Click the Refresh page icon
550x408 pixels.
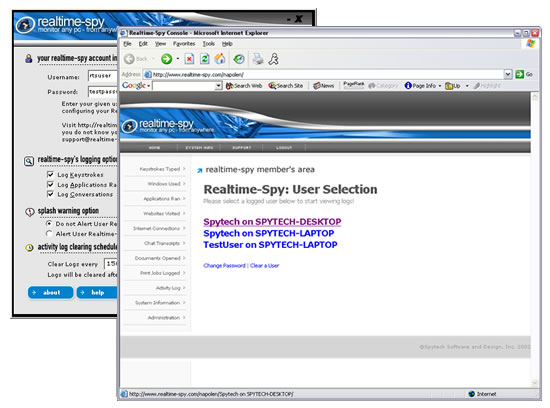[204, 59]
